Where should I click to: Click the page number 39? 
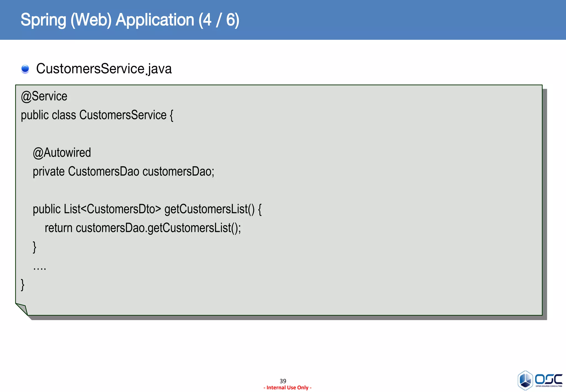tap(283, 381)
